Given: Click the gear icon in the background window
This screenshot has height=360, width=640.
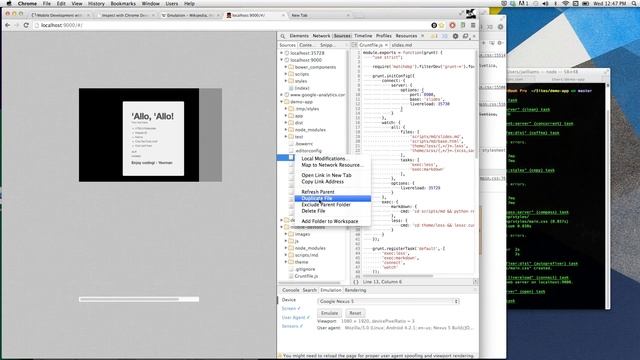Looking at the screenshot, I should 500,27.
